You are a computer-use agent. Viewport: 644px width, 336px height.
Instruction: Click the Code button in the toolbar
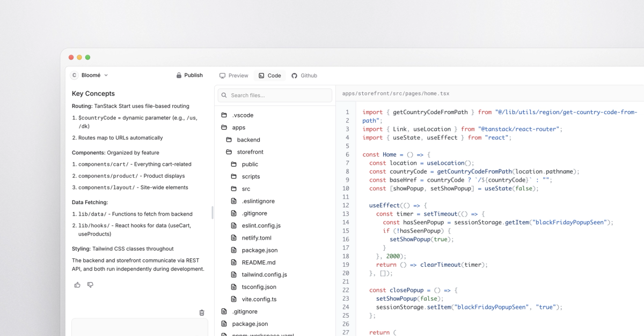click(x=269, y=76)
